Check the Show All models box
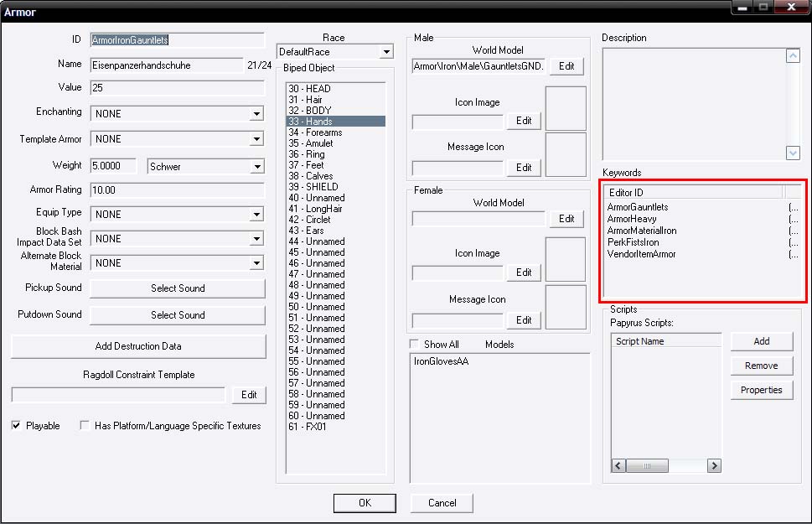The width and height of the screenshot is (812, 524). click(x=415, y=345)
